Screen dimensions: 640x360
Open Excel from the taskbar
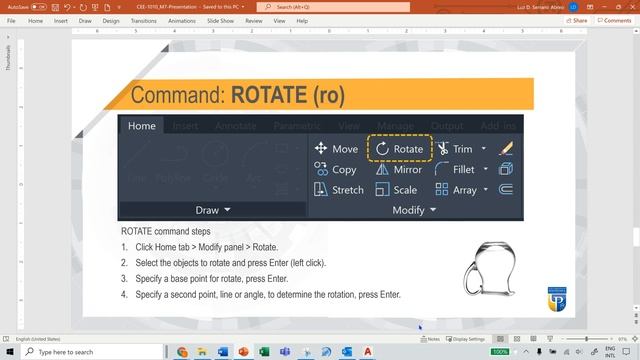click(x=264, y=351)
